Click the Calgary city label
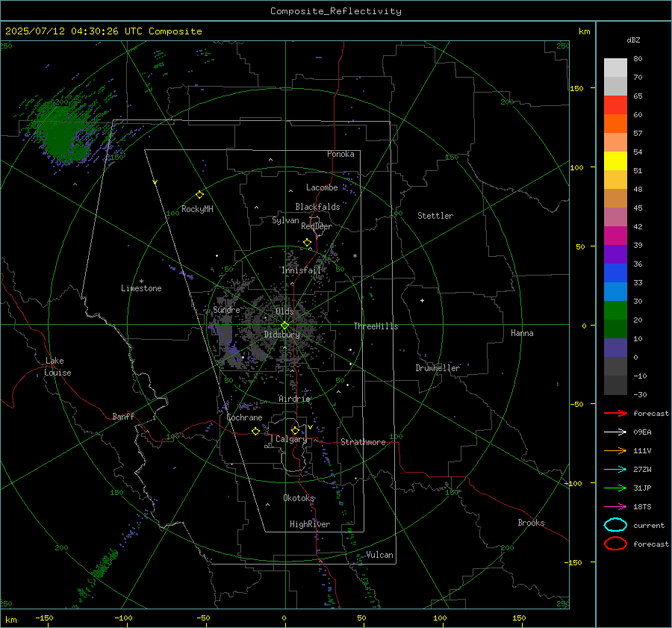 tap(291, 439)
